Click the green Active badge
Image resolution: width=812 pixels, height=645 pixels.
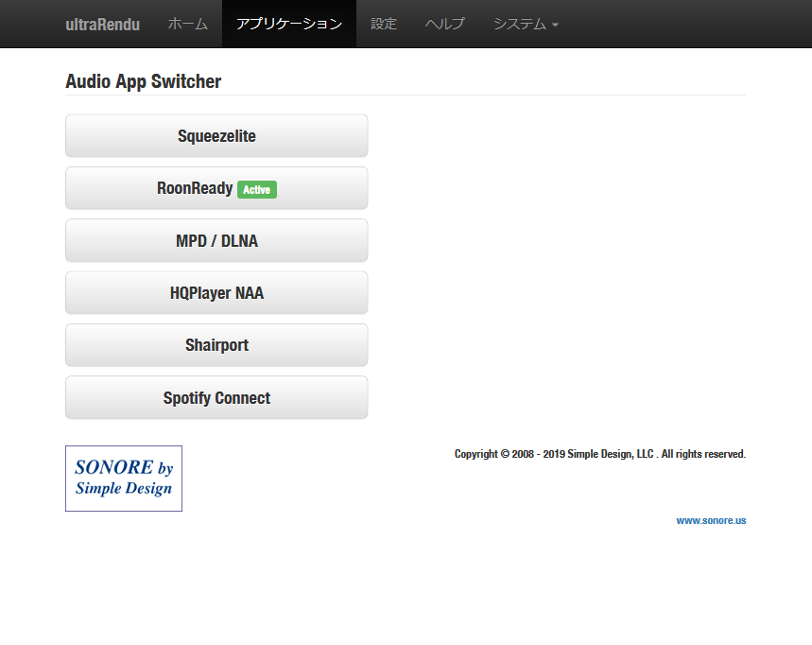[x=256, y=190]
